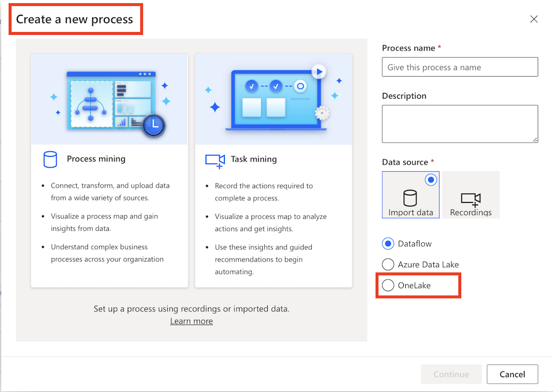The image size is (553, 392).
Task: Click 'Set up a process using recordings' text
Action: point(192,309)
